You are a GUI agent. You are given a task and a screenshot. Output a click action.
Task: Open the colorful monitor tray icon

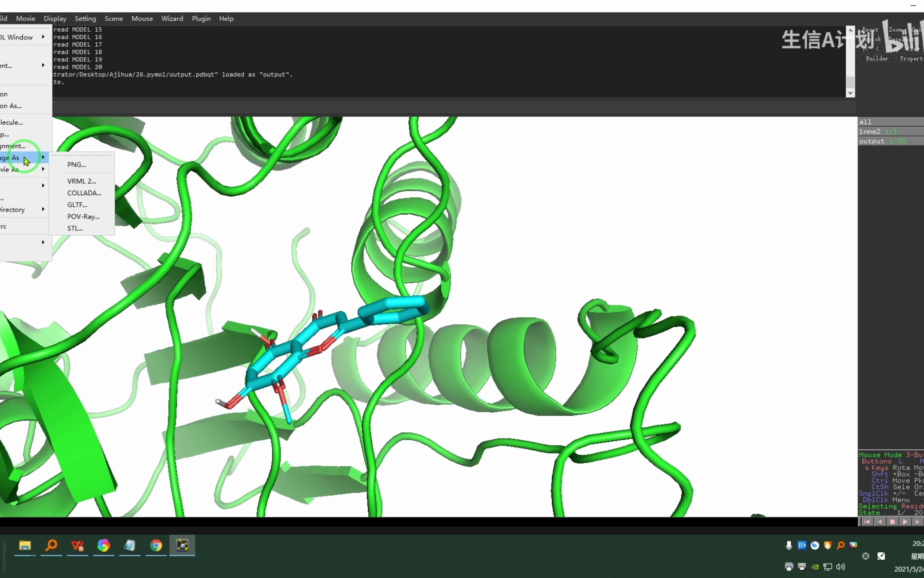(x=853, y=545)
